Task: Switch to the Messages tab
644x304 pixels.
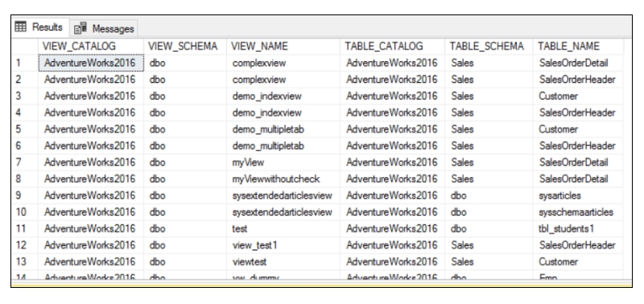Action: tap(104, 28)
